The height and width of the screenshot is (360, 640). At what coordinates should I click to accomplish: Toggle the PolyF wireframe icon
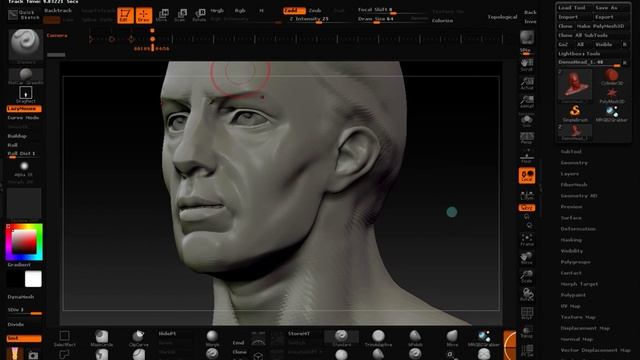click(x=527, y=313)
